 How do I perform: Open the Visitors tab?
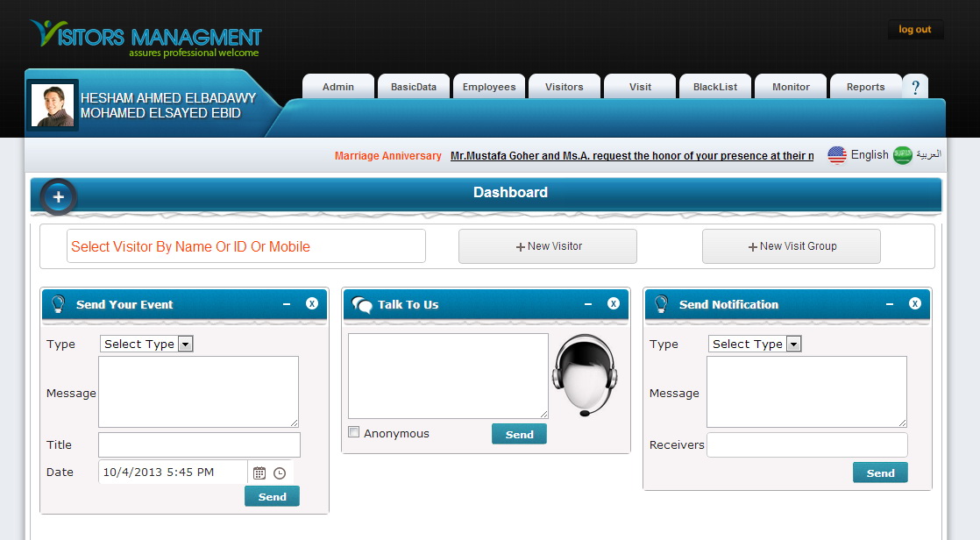[564, 87]
